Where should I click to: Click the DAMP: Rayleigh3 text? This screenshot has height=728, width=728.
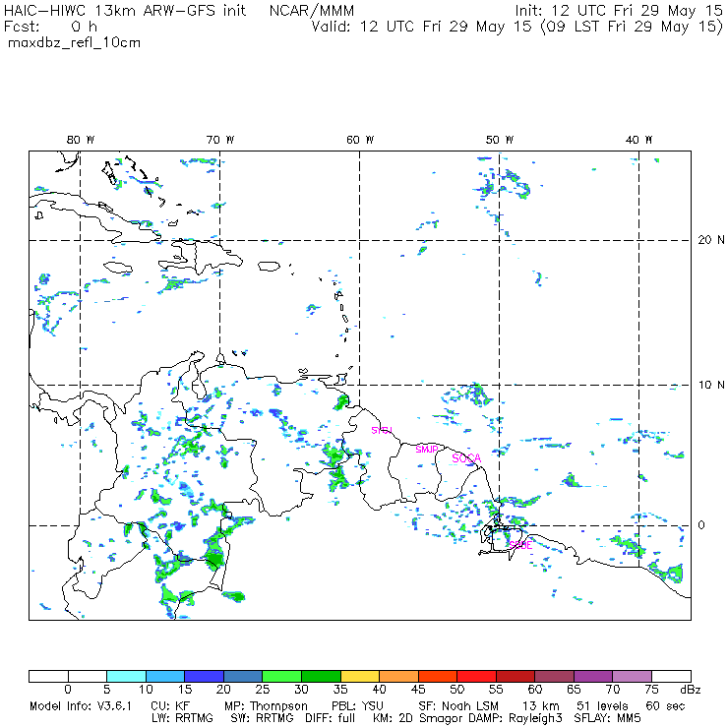pyautogui.click(x=516, y=719)
